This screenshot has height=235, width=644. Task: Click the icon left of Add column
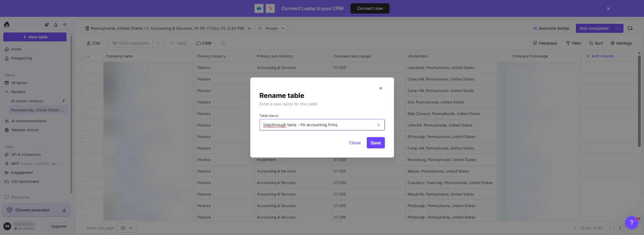tap(588, 56)
